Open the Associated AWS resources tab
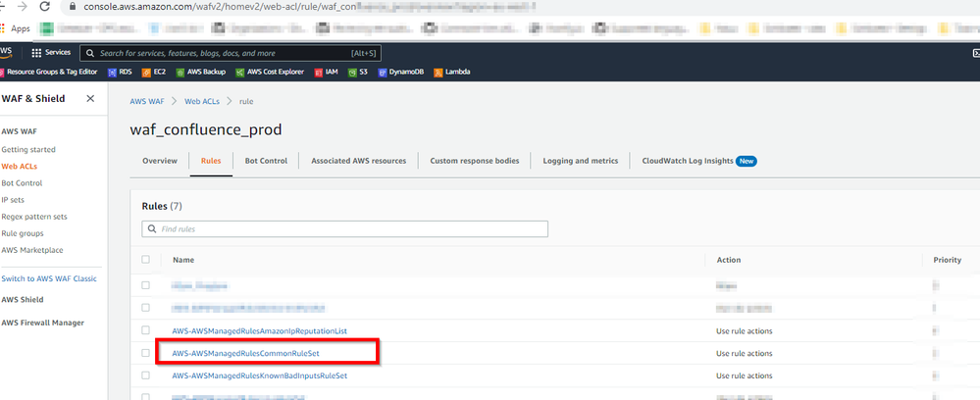This screenshot has height=400, width=980. (x=359, y=161)
